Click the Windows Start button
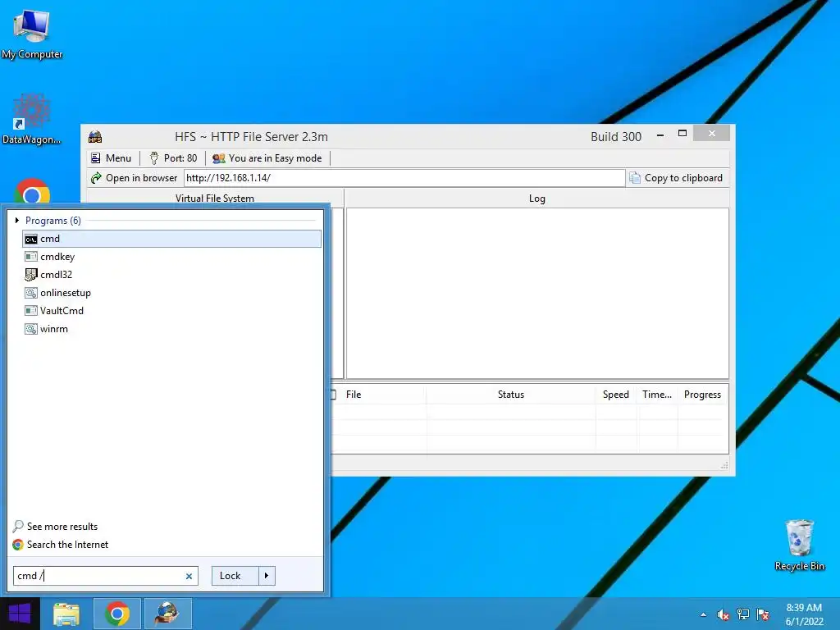This screenshot has width=840, height=630. 20,614
